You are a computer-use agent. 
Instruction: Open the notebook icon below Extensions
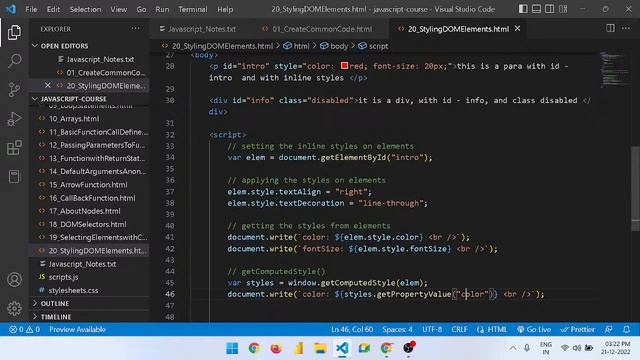[x=14, y=176]
